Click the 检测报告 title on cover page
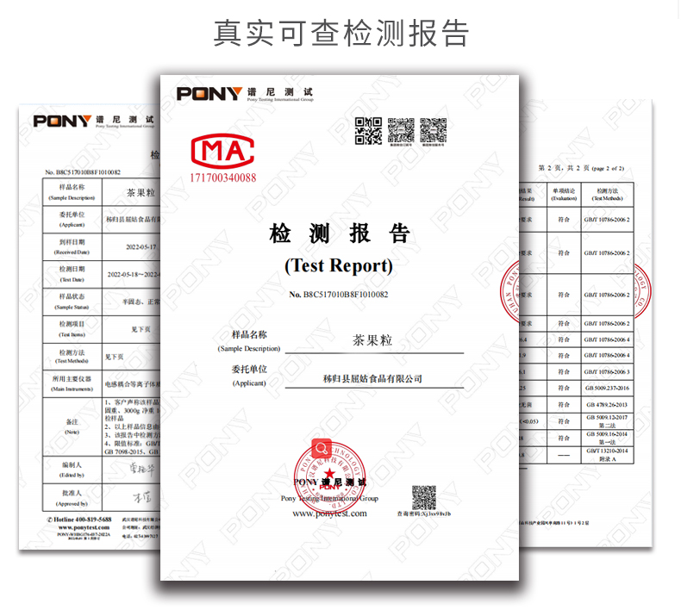Screen dimensions: 681x616 click(x=340, y=234)
